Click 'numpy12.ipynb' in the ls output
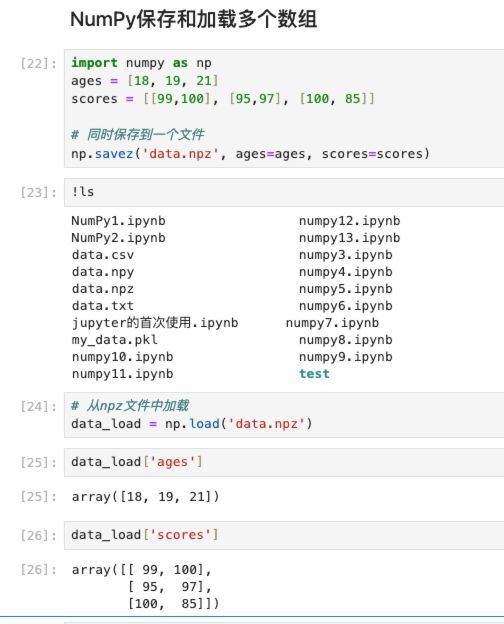 [x=350, y=221]
